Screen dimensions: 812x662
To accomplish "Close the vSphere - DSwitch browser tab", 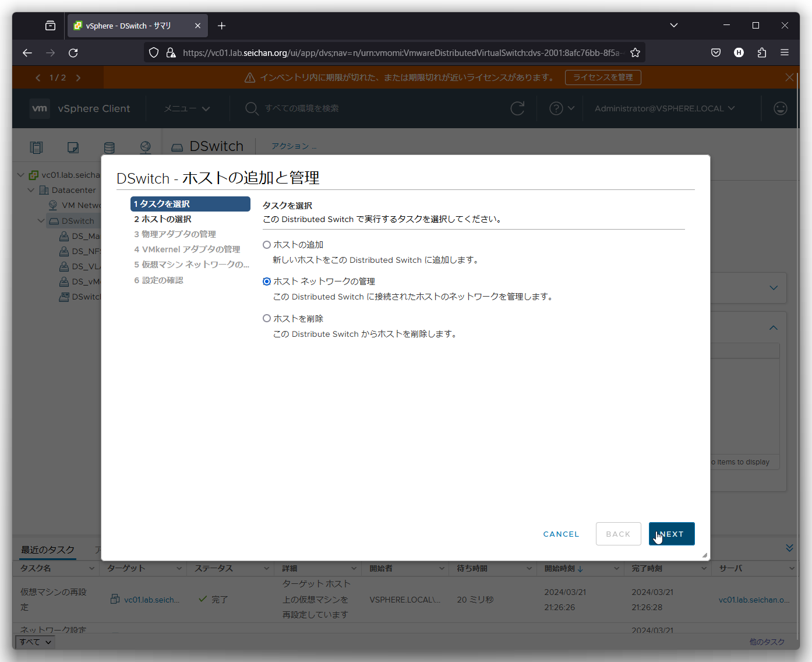I will pos(197,26).
